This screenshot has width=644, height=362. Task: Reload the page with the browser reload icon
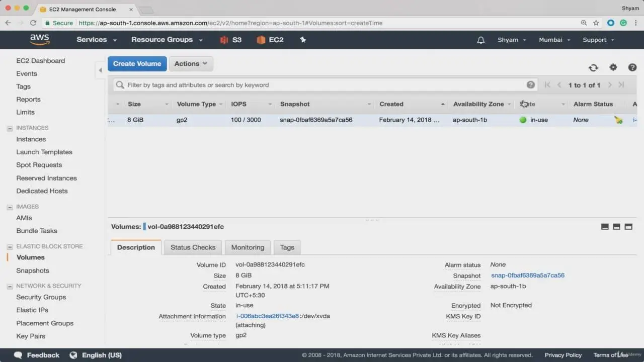33,23
